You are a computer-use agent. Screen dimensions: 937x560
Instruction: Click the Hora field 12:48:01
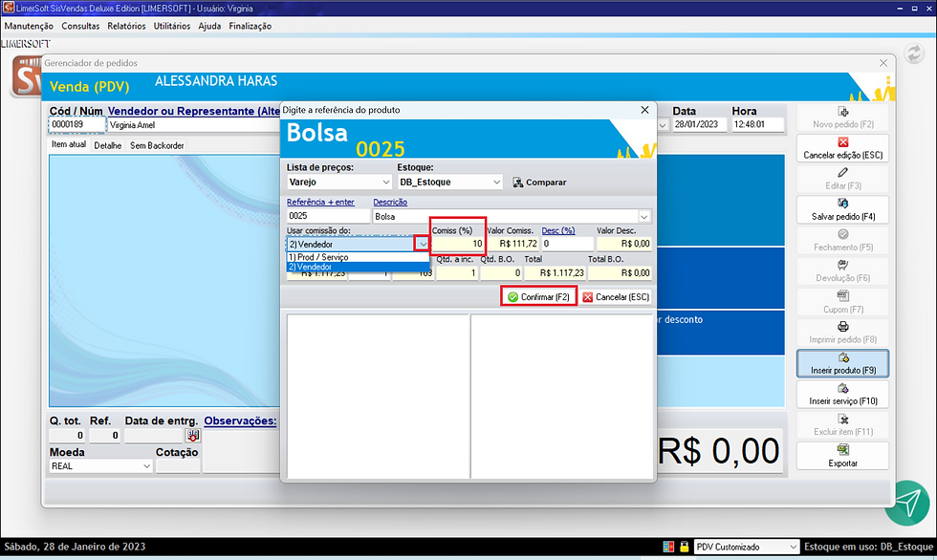(757, 125)
